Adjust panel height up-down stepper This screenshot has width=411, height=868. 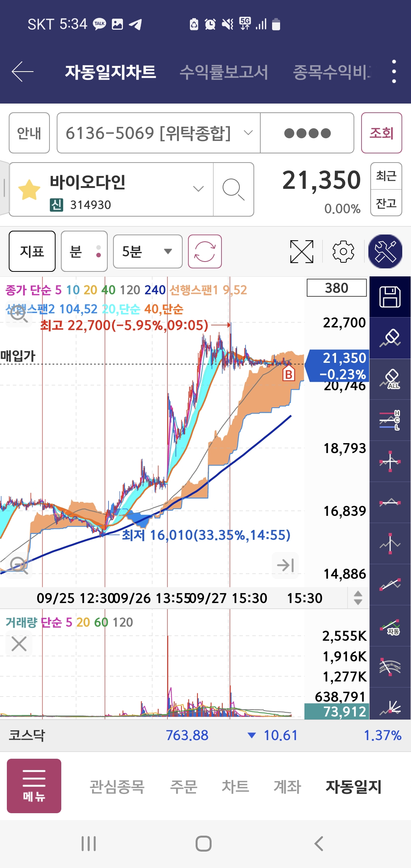pyautogui.click(x=358, y=598)
